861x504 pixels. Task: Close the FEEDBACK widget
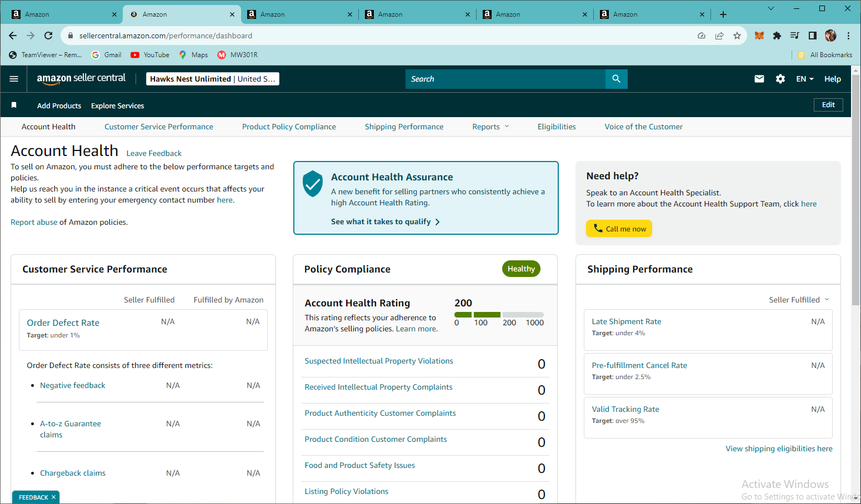click(x=53, y=497)
